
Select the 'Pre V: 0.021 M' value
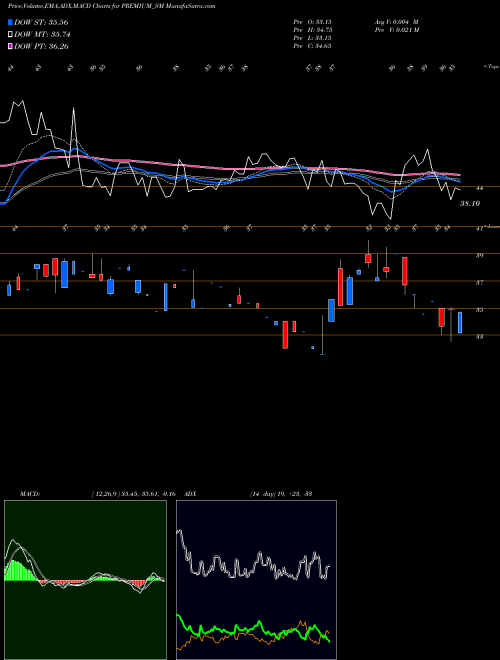(x=396, y=30)
